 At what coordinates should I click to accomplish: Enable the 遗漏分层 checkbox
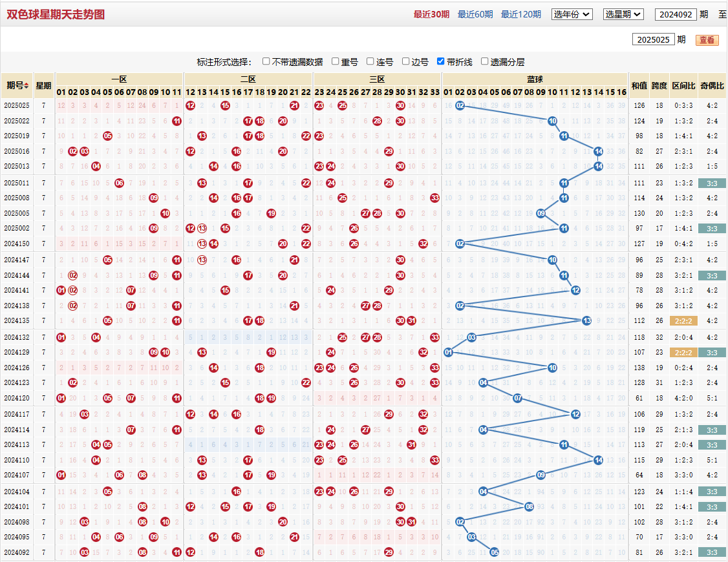click(485, 61)
